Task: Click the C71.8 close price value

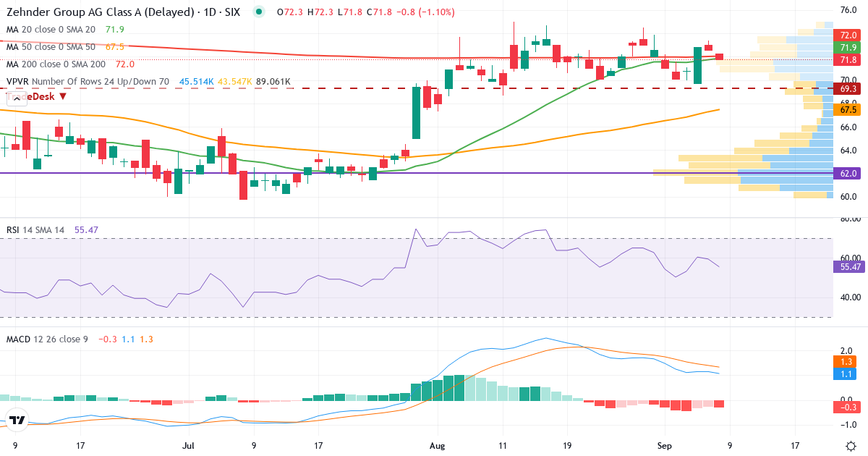Action: [379, 12]
